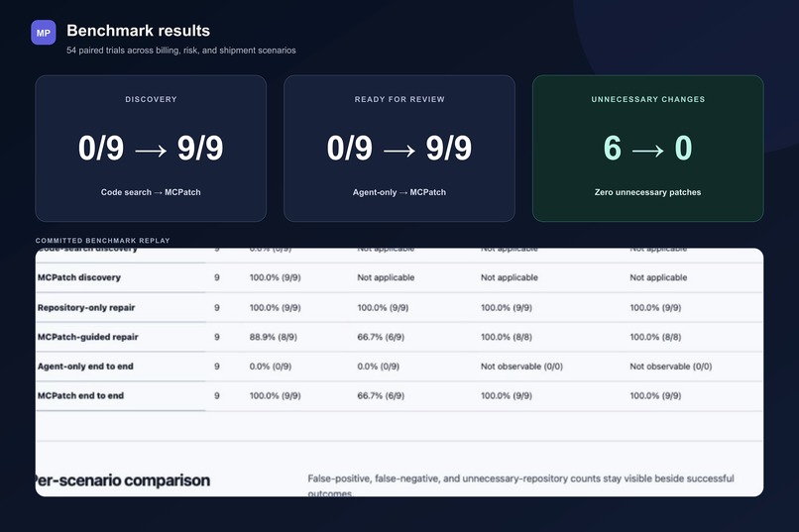This screenshot has width=799, height=532.
Task: Click the 'Code search → MCPatch' caption
Action: click(x=151, y=192)
